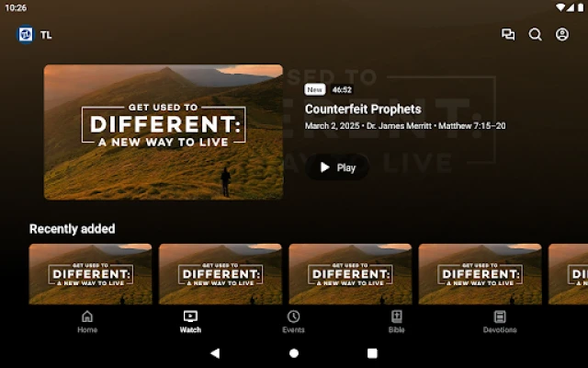Select the Watch tab

point(190,322)
